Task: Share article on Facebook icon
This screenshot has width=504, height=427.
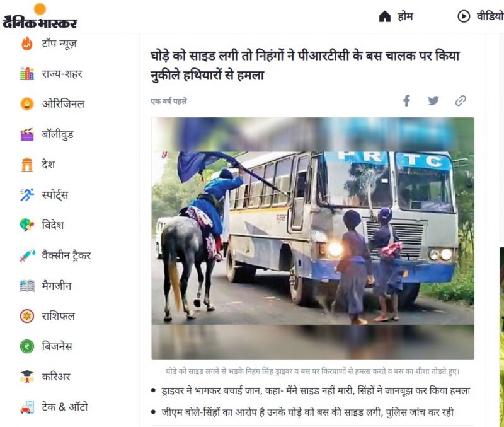Action: pyautogui.click(x=406, y=101)
